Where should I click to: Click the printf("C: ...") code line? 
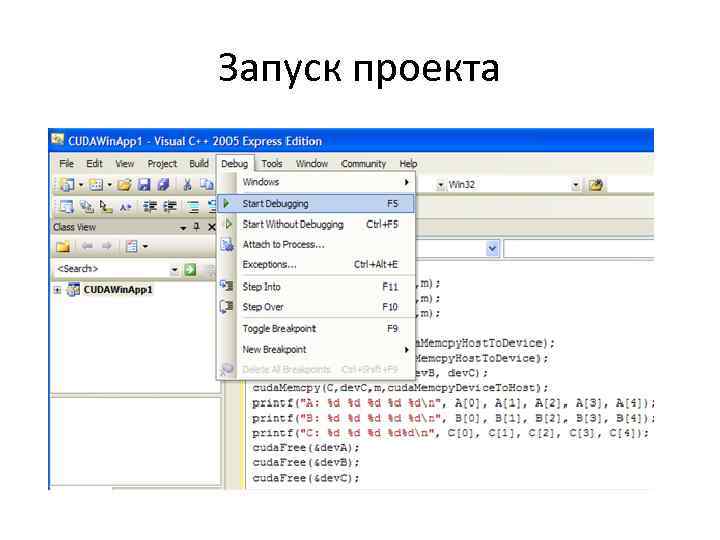click(450, 433)
